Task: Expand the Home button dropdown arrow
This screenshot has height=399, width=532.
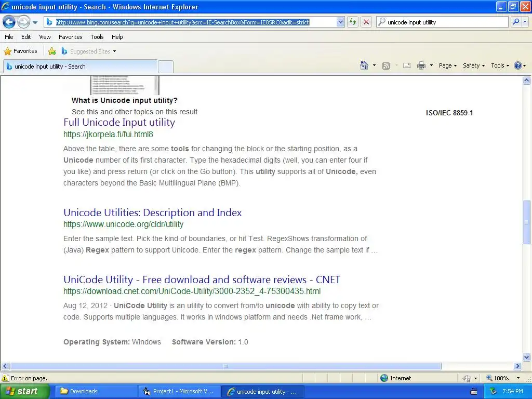Action: click(374, 65)
